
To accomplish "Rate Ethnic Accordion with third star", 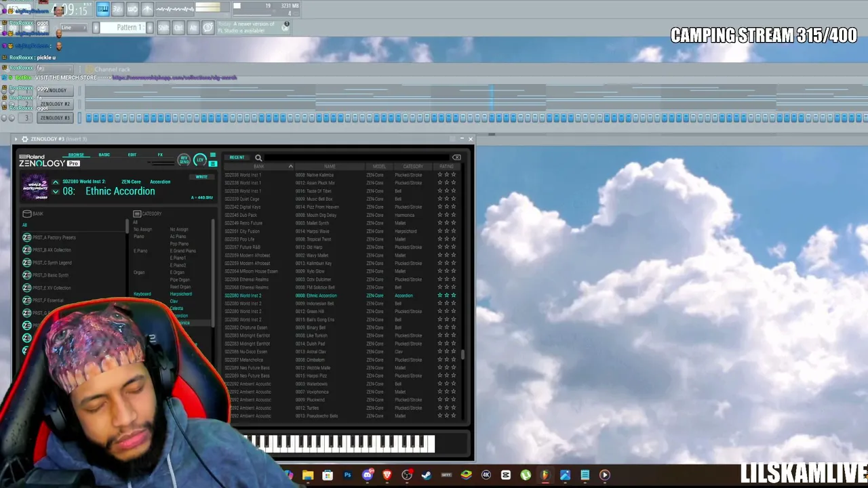I will click(x=453, y=296).
